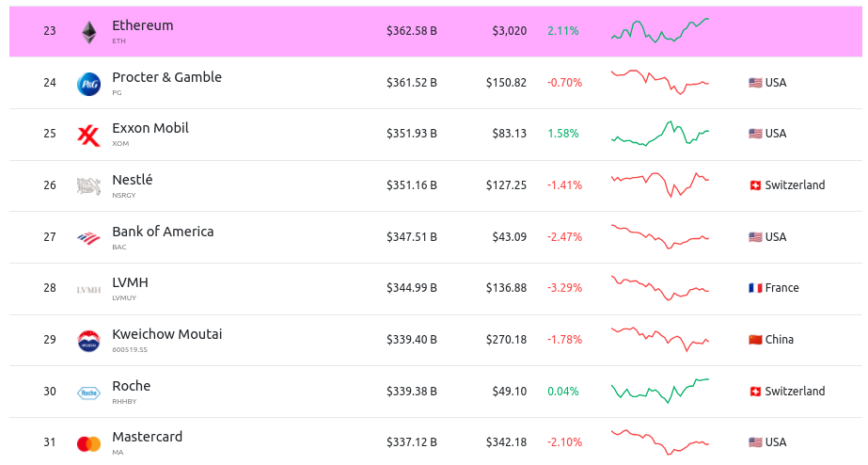Click the Ethereum diamond logo icon
Viewport: 868px width, 465px height.
pos(88,32)
